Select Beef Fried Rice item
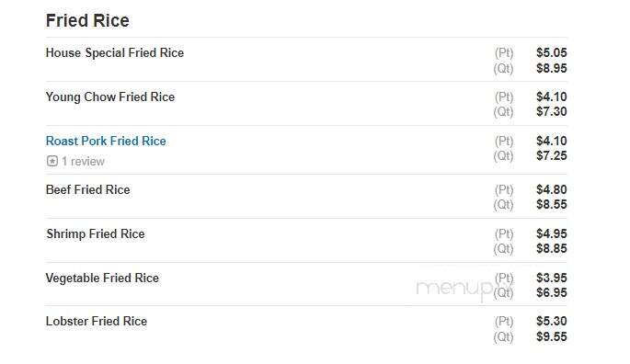The image size is (630, 364). [x=87, y=189]
